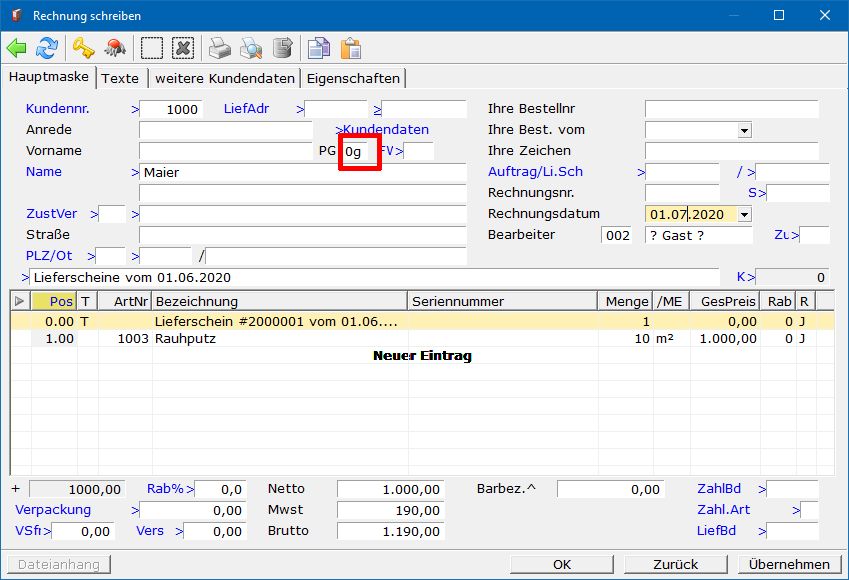Click the dashed box with X icon
Screen dimensions: 849x580
coord(182,48)
